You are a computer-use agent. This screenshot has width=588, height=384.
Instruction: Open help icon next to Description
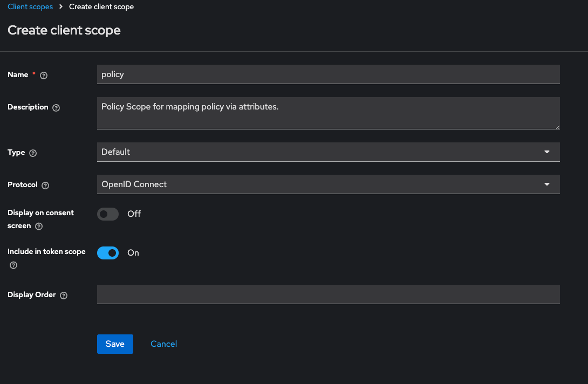56,108
